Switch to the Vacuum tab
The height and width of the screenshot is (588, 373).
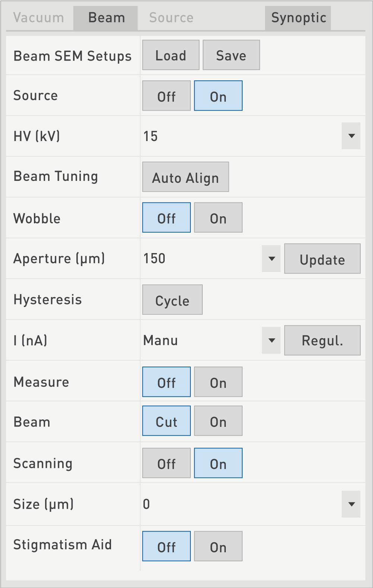[38, 18]
